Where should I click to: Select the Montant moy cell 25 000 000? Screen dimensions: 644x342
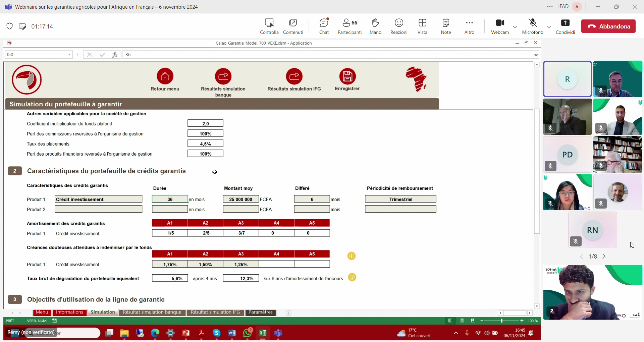coord(241,199)
